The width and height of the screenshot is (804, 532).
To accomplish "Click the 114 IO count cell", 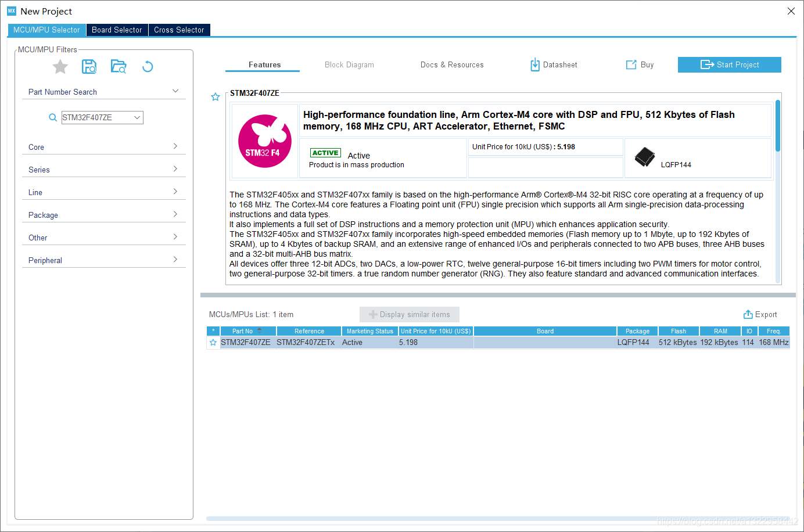I will tap(748, 343).
